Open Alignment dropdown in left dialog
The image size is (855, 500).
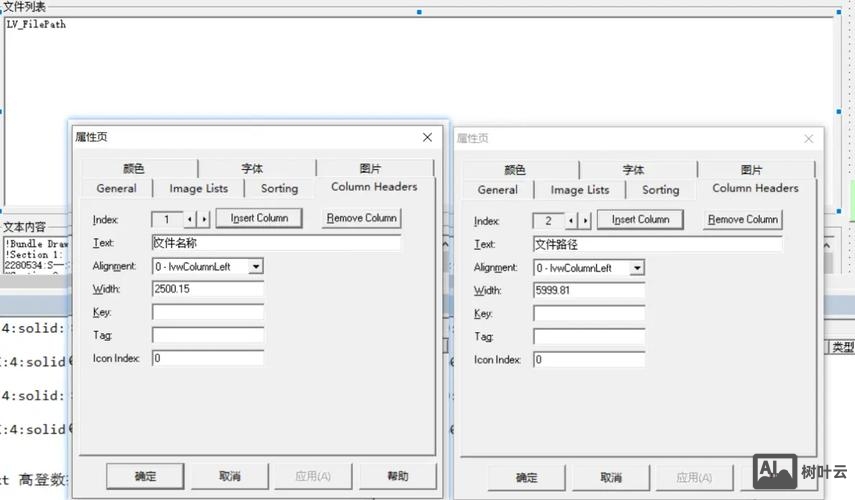tap(256, 267)
